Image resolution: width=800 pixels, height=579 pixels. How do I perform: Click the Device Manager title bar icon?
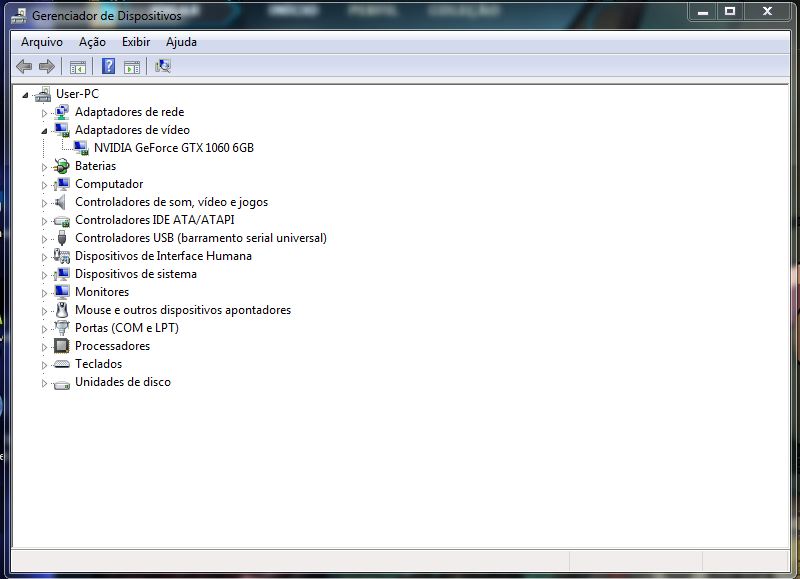(19, 16)
